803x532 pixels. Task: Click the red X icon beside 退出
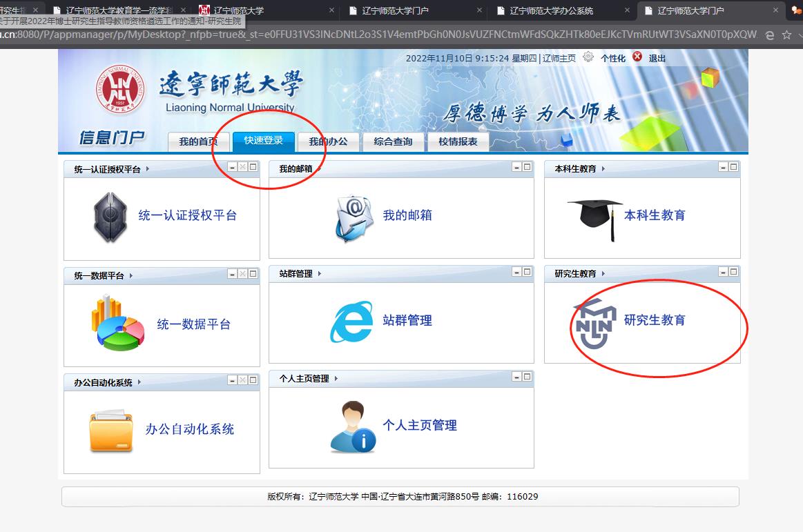(x=637, y=57)
